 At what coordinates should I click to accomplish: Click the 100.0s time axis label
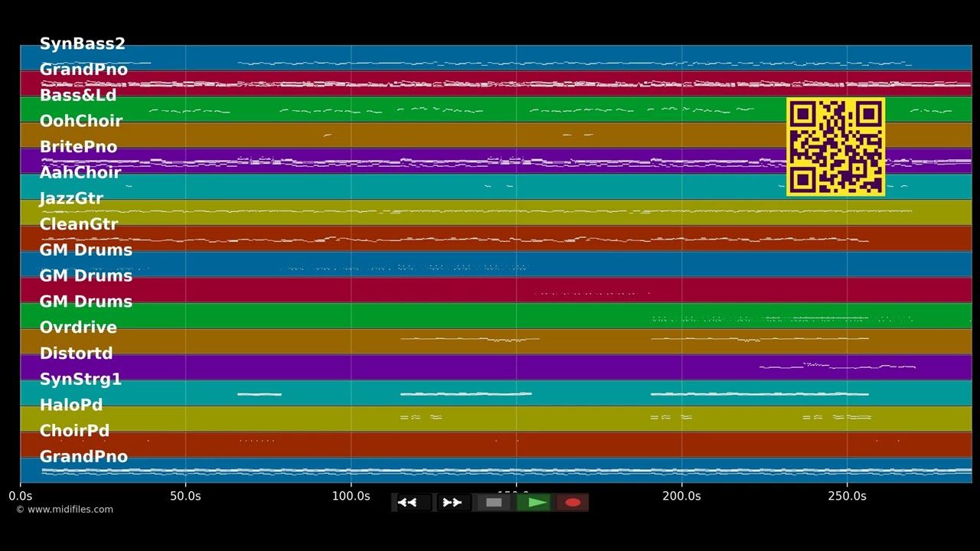point(351,496)
